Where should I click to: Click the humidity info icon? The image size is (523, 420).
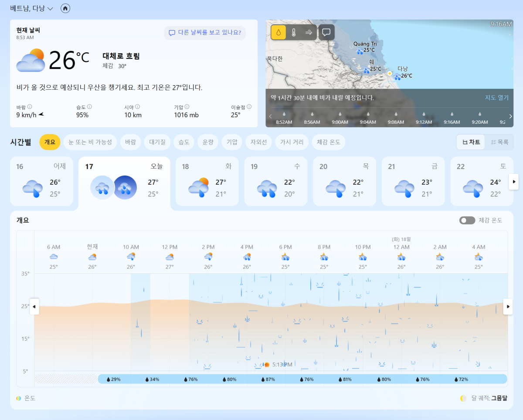pyautogui.click(x=89, y=107)
